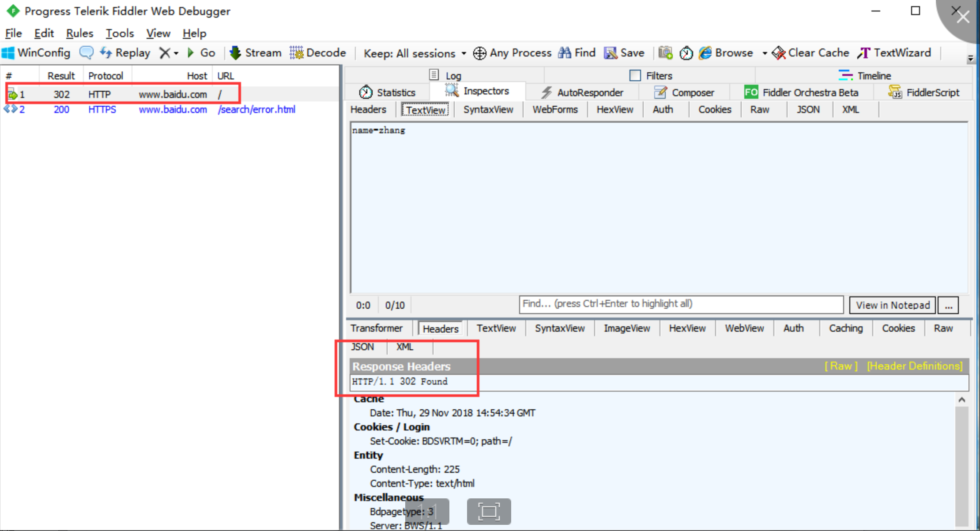Toggle Decode sessions button
The height and width of the screenshot is (531, 980).
tap(318, 53)
